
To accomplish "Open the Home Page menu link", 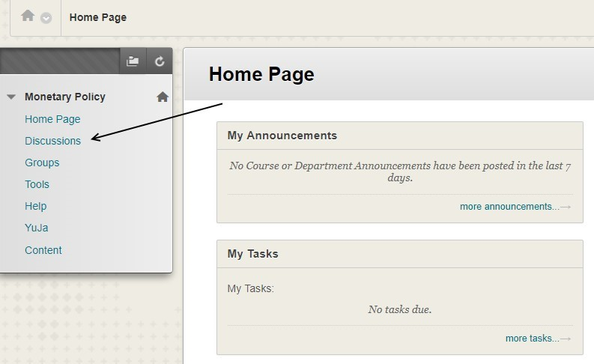I will click(52, 119).
